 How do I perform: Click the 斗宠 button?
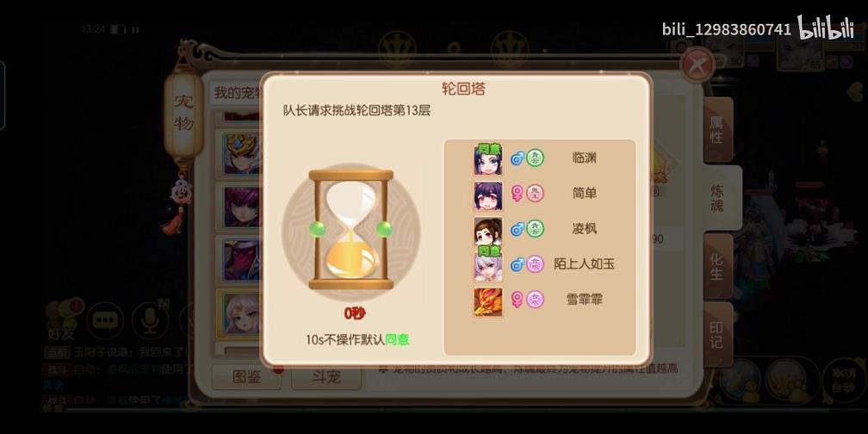tap(326, 377)
